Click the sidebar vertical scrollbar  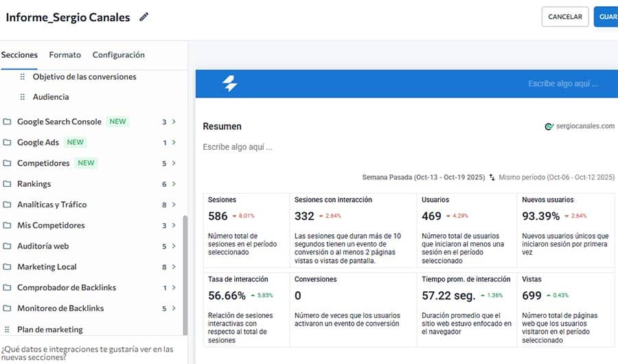click(184, 275)
